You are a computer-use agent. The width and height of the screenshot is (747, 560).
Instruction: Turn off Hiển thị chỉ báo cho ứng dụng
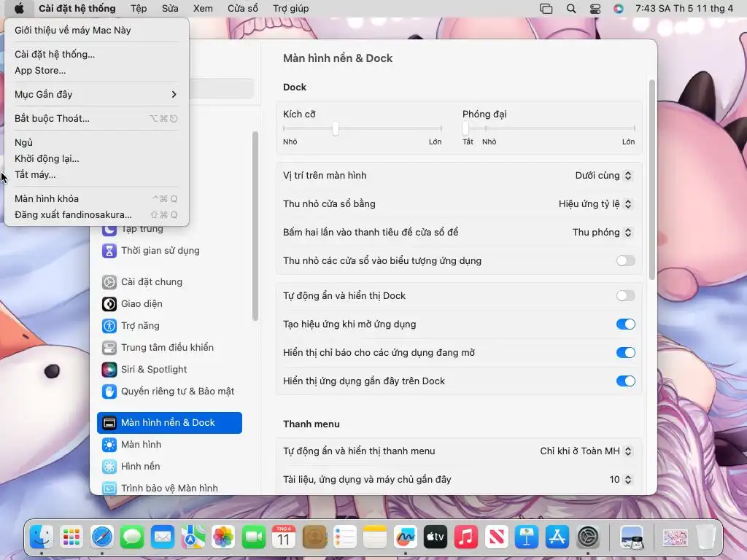[625, 353]
